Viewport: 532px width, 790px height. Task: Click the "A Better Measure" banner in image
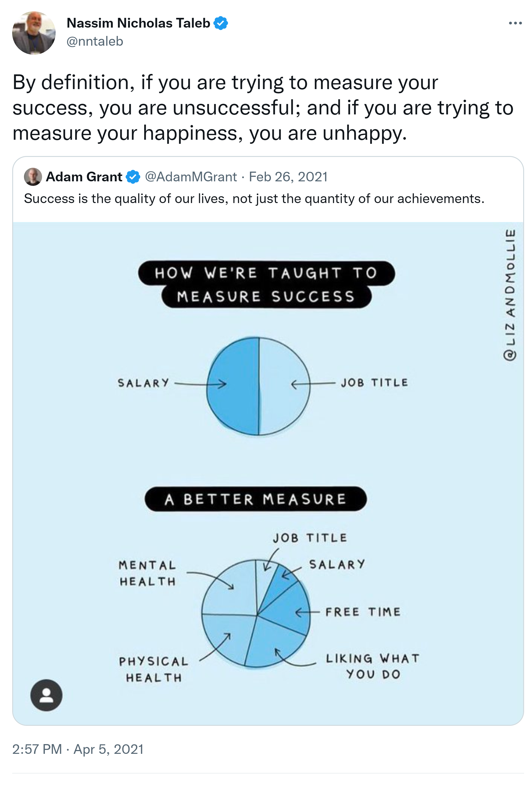[x=255, y=499]
